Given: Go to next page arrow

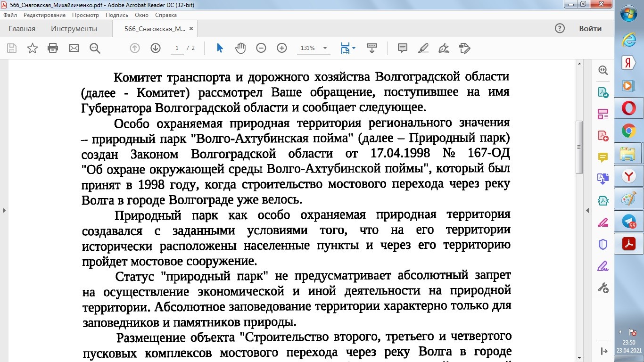Looking at the screenshot, I should [x=156, y=48].
